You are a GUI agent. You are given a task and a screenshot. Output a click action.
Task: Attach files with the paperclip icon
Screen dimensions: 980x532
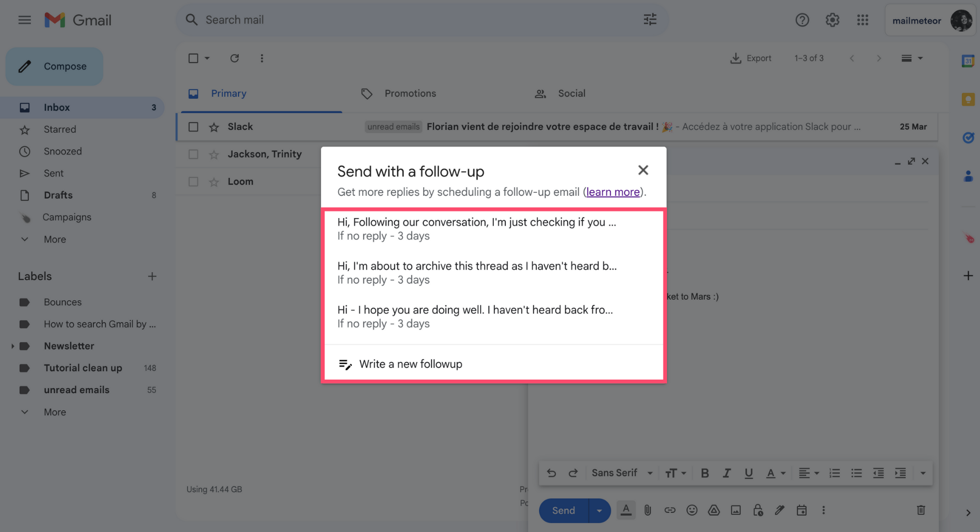(x=648, y=510)
